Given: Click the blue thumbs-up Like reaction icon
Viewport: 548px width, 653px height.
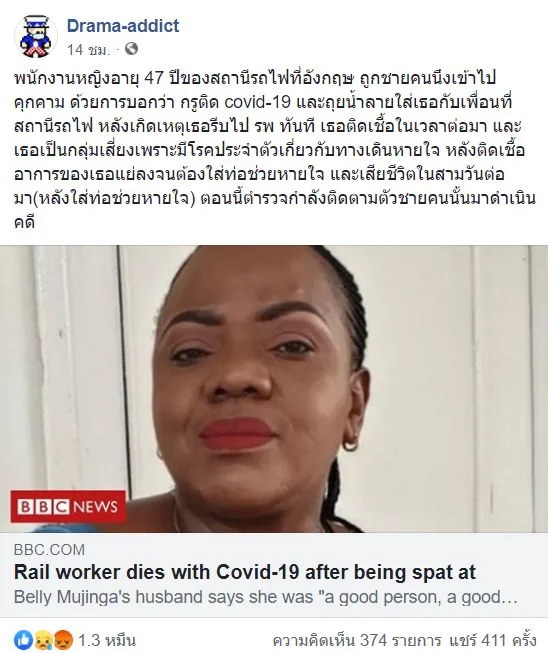Looking at the screenshot, I should [x=23, y=640].
